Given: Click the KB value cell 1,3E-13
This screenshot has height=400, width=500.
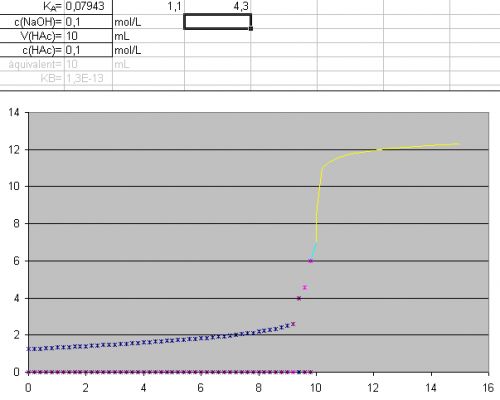Looking at the screenshot, I should [88, 78].
